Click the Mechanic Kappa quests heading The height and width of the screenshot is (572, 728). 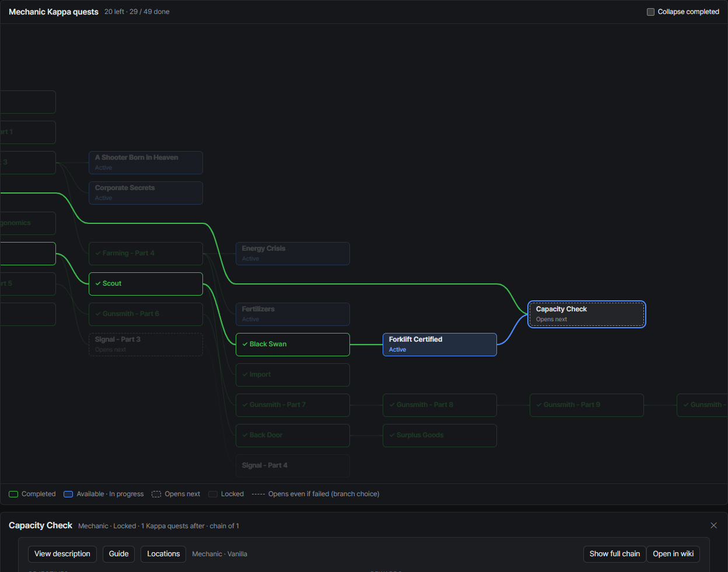[54, 12]
